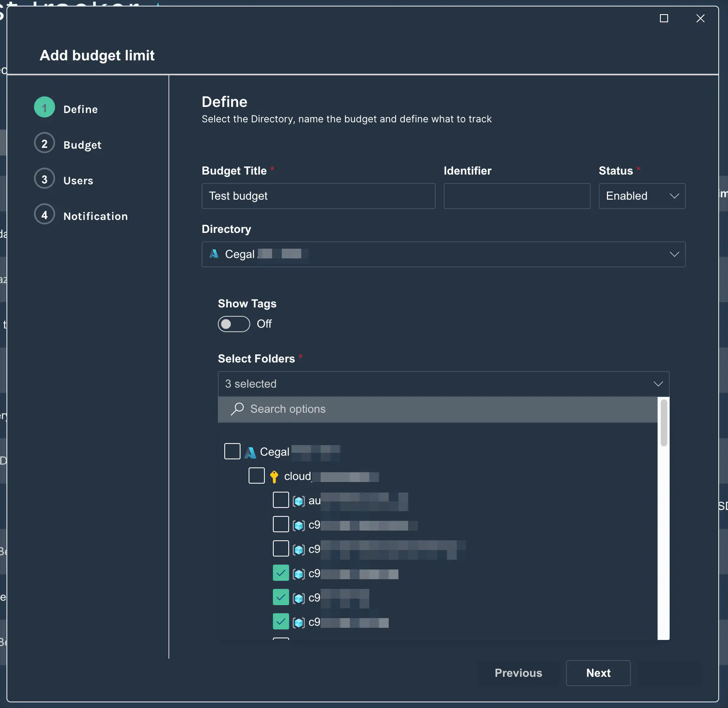Click the Azure icon beside Cegal tree root
The image size is (728, 708).
click(250, 452)
